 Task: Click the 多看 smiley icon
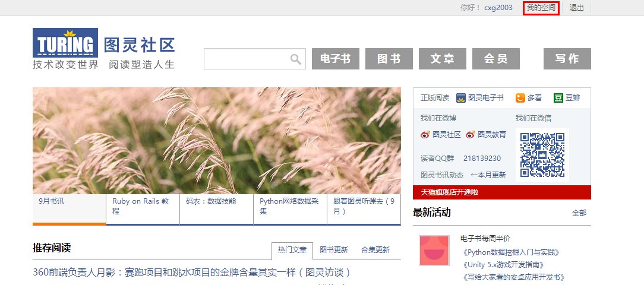coord(520,98)
